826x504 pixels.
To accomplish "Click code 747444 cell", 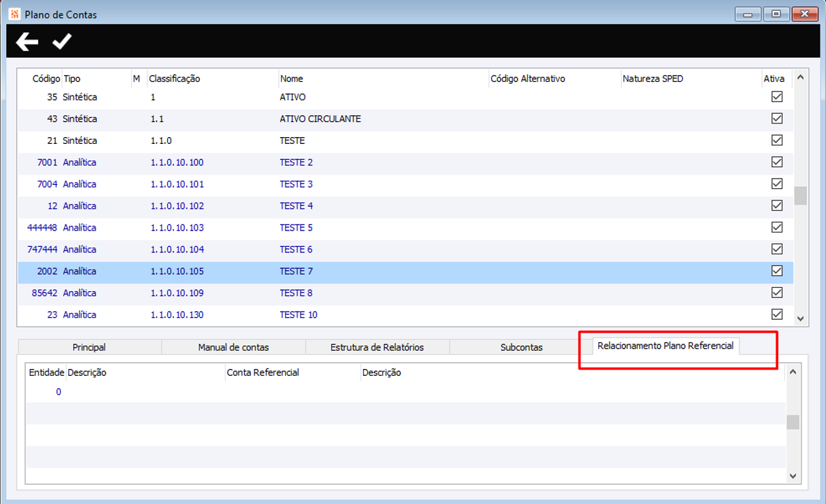I will point(42,250).
